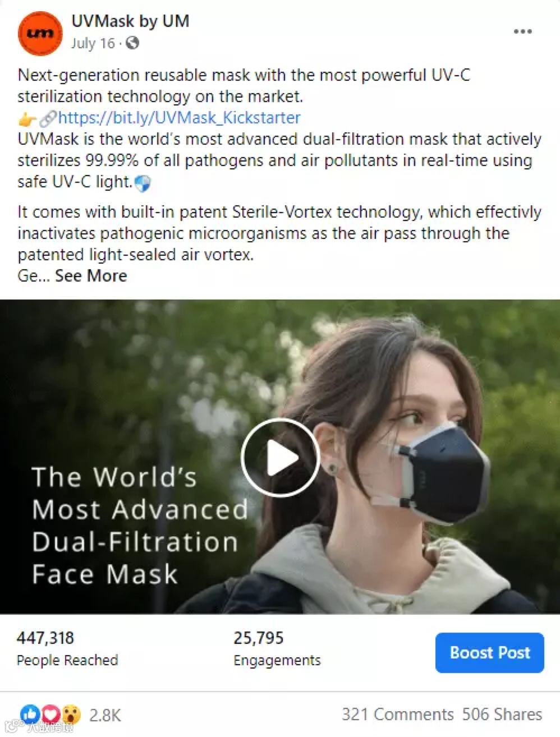View the 447,318 People Reached stat
The height and width of the screenshot is (737, 560).
click(67, 649)
